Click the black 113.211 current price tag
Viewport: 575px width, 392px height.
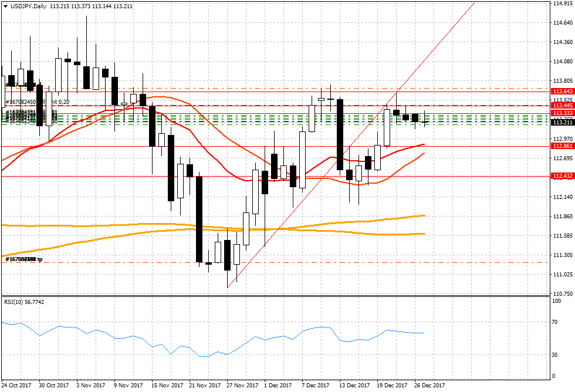point(563,123)
